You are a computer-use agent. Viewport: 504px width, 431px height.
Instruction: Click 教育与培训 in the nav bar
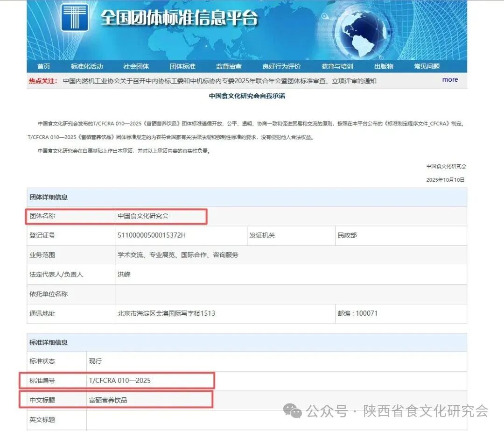click(337, 66)
